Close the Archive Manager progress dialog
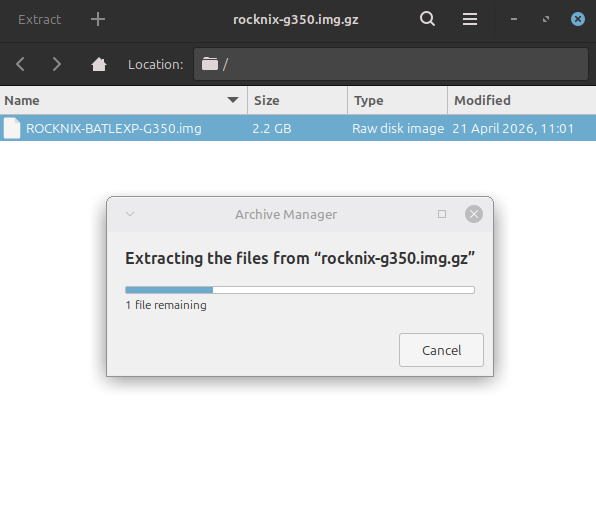This screenshot has height=523, width=596. click(474, 214)
